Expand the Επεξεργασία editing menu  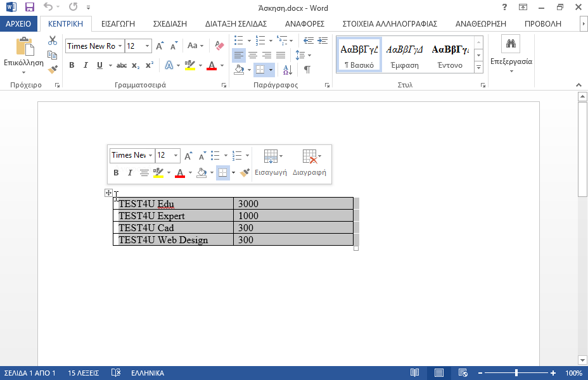(x=511, y=55)
